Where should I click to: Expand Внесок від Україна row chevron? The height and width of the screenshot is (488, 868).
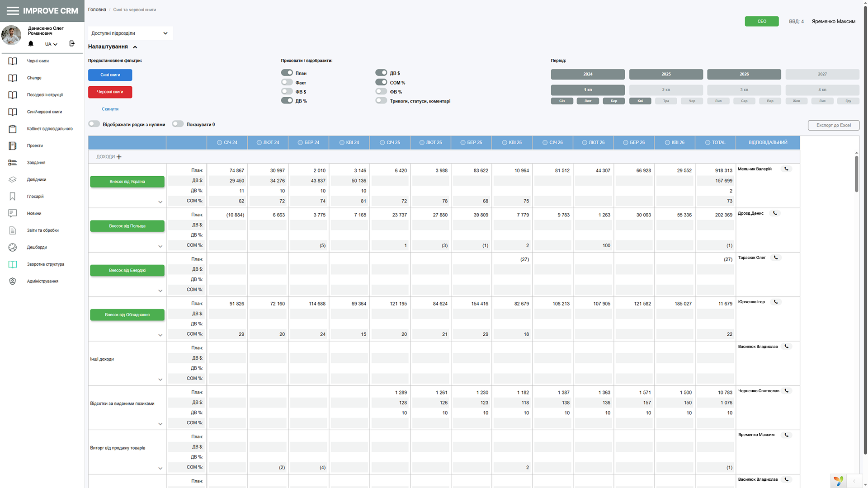pyautogui.click(x=160, y=202)
